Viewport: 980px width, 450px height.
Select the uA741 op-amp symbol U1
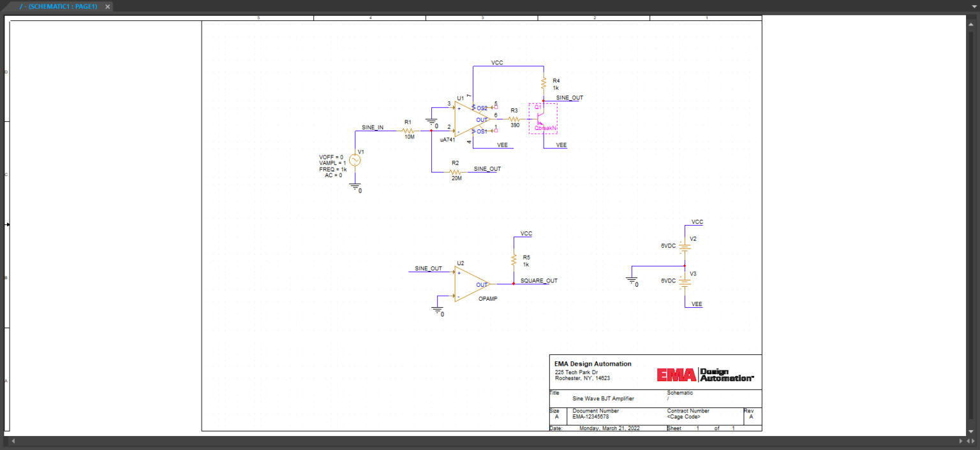tap(466, 118)
